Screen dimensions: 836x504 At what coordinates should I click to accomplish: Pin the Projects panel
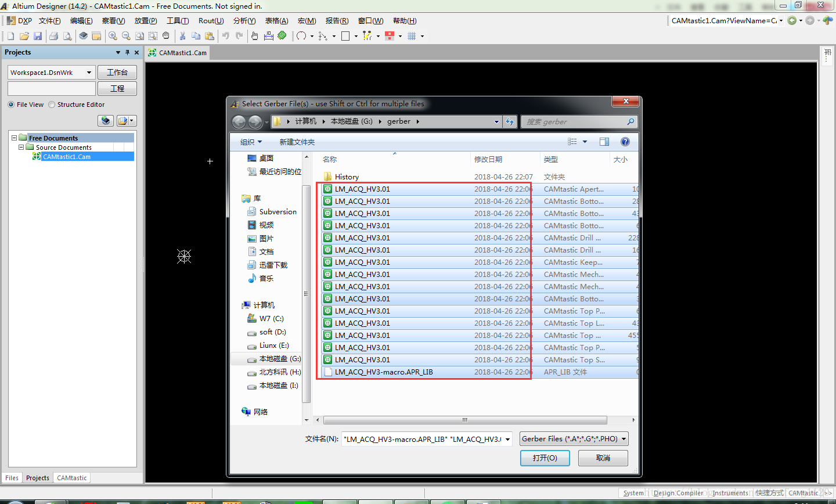[x=128, y=52]
